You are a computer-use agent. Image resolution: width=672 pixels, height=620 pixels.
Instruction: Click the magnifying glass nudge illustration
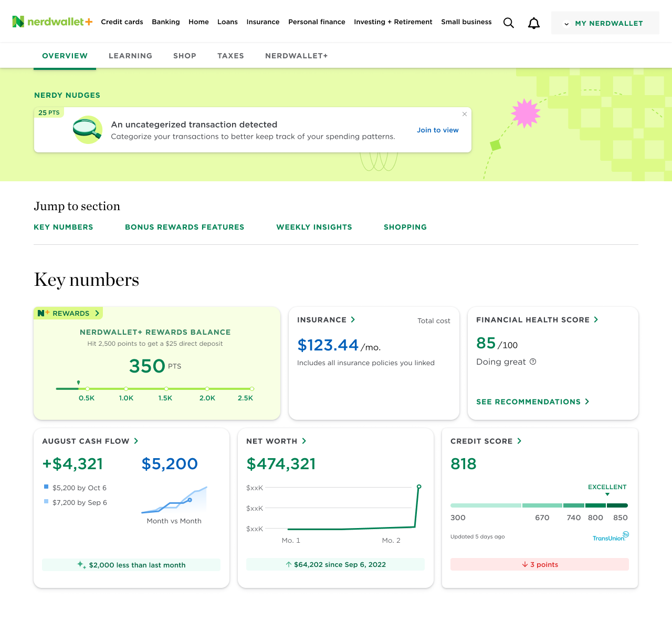(88, 130)
